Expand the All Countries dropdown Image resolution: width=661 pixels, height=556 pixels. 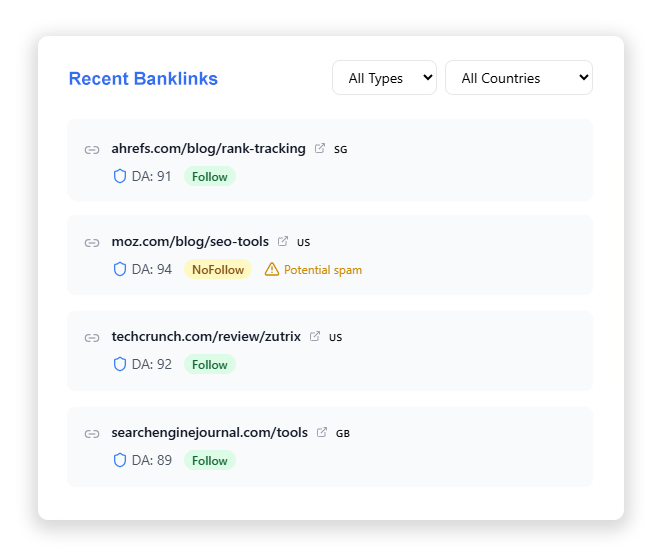click(519, 78)
